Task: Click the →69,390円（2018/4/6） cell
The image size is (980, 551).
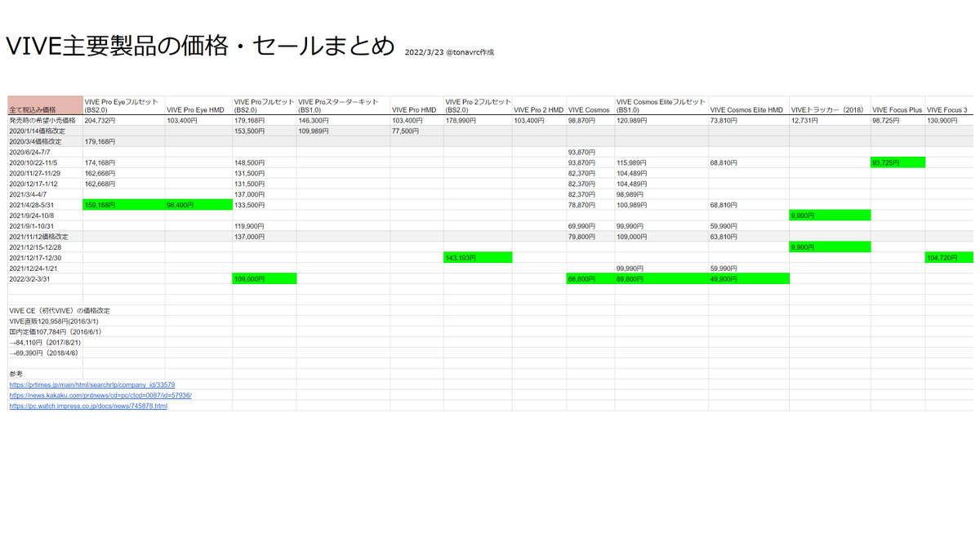Action: 44,353
